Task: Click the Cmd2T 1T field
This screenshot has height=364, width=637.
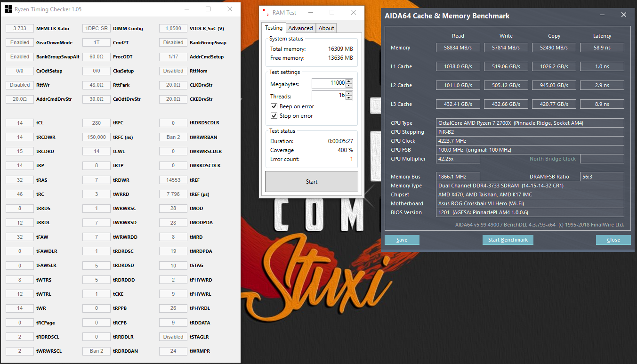Action: pyautogui.click(x=97, y=42)
